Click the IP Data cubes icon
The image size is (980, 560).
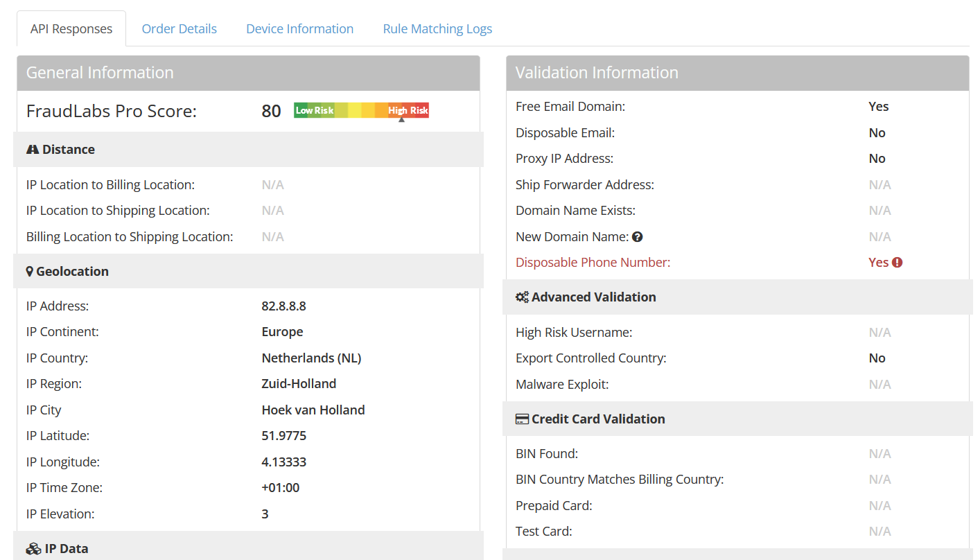pos(33,549)
